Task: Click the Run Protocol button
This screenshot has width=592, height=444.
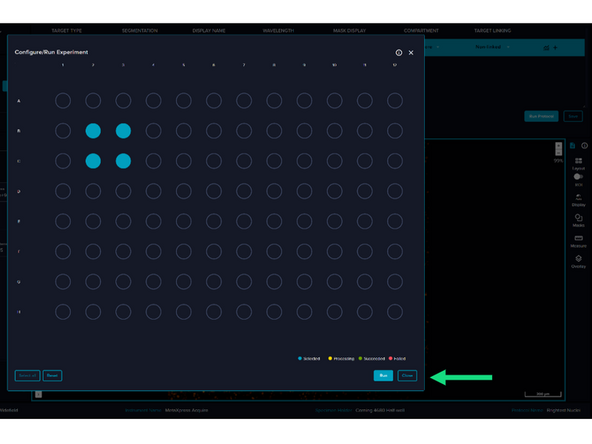Action: tap(541, 116)
